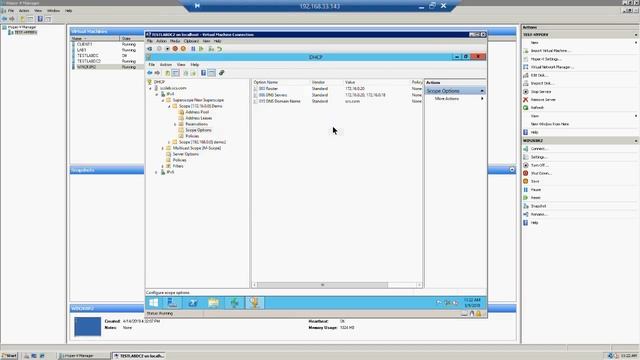Viewport: 640px width, 360px height.
Task: Open the File menu in DHCP window
Action: pyautogui.click(x=151, y=64)
